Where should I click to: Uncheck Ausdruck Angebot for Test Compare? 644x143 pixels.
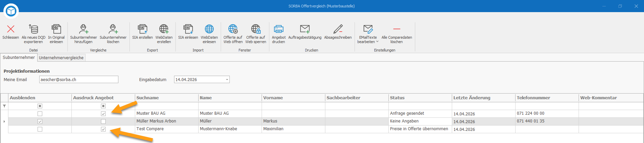coord(103,129)
